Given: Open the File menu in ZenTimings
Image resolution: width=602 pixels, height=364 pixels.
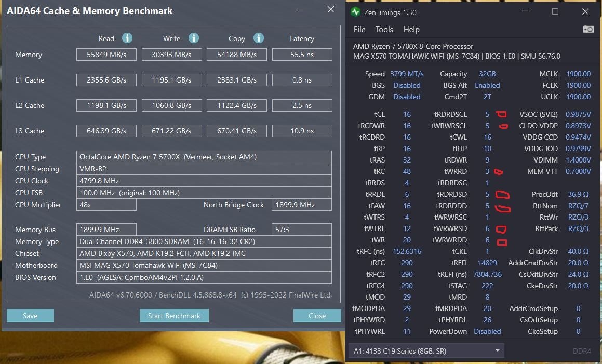Looking at the screenshot, I should [359, 30].
